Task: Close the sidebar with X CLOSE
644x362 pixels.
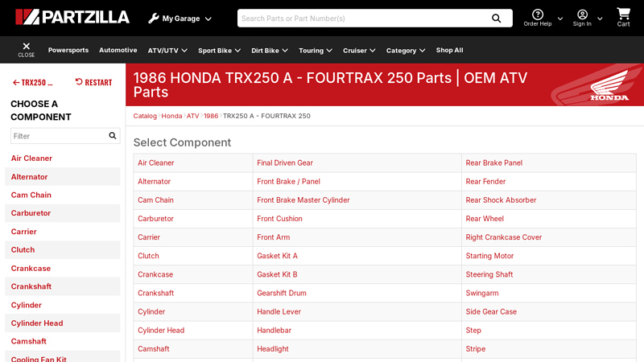Action: 27,50
